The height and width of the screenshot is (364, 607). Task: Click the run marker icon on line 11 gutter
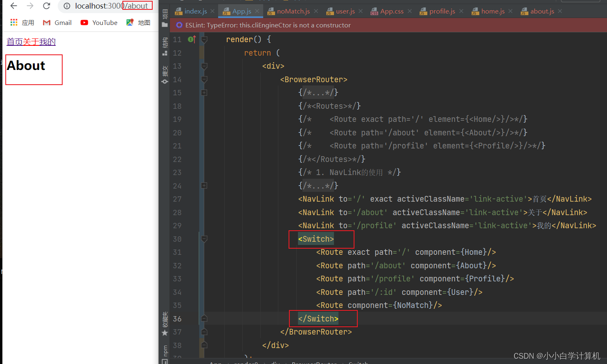[x=192, y=39]
